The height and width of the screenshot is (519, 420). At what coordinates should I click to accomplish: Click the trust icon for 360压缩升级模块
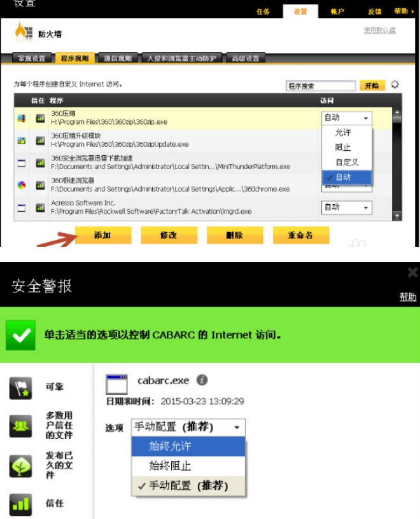coord(41,141)
